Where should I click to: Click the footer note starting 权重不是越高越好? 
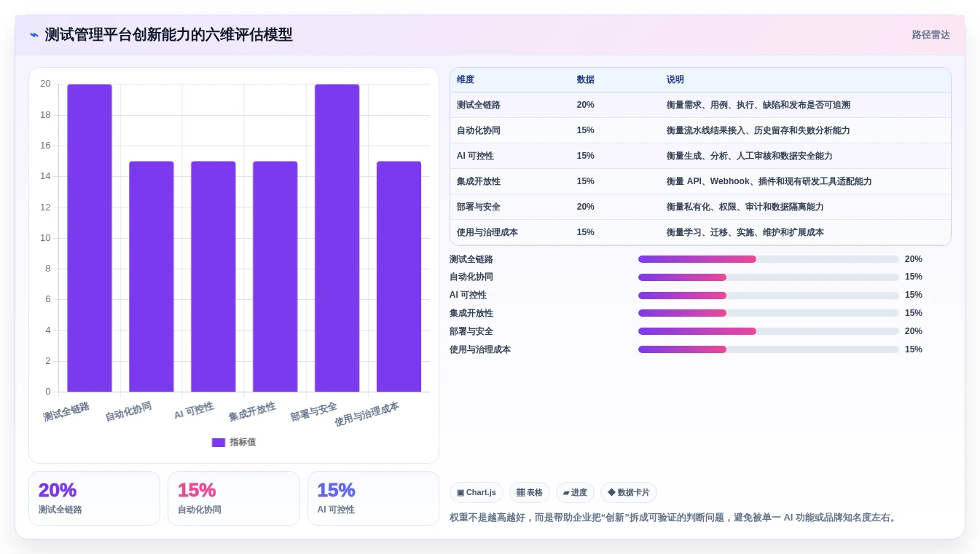675,518
